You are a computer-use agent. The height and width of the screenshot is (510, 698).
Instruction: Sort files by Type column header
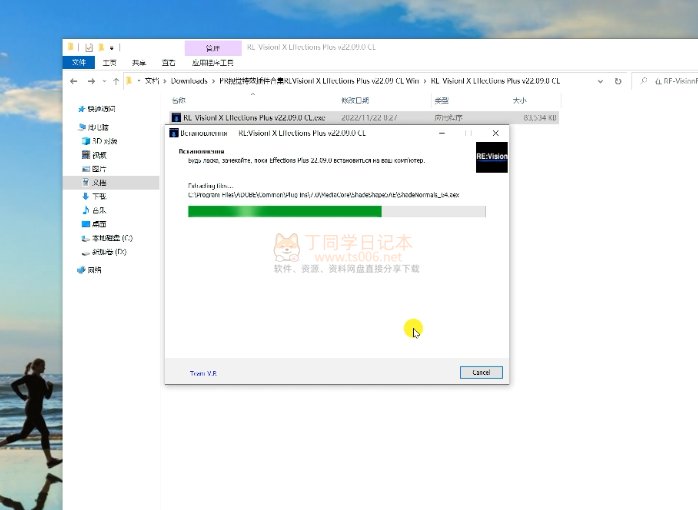click(x=442, y=101)
